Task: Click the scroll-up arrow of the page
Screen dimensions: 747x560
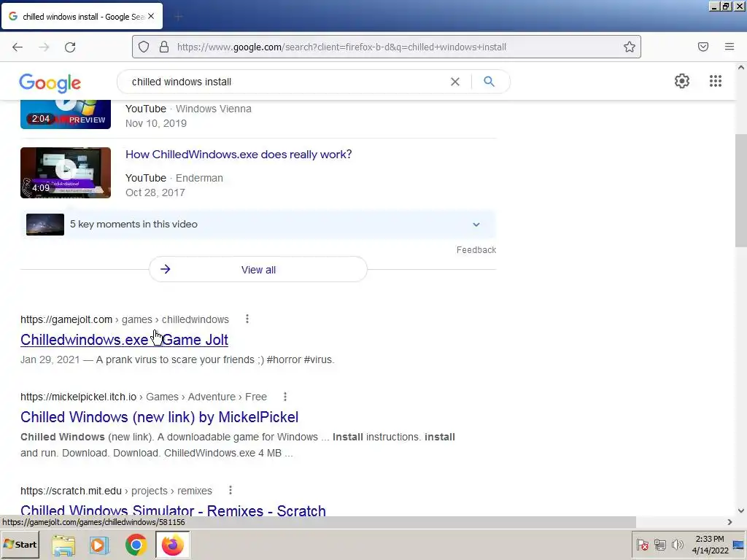Action: tap(741, 68)
